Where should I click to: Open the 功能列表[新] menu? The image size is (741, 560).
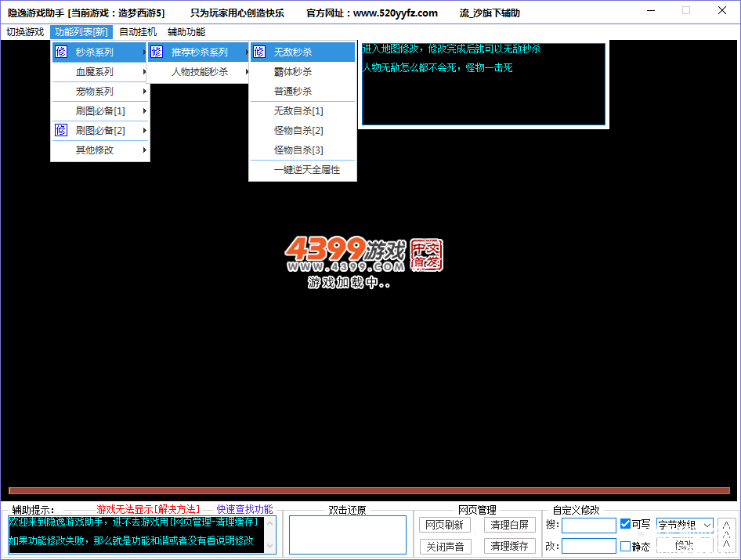[81, 31]
